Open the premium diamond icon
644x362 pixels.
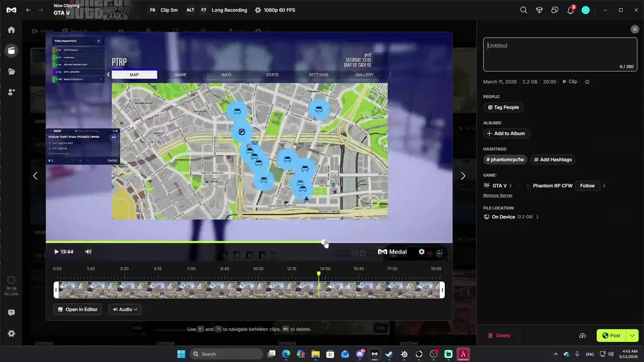pos(539,10)
